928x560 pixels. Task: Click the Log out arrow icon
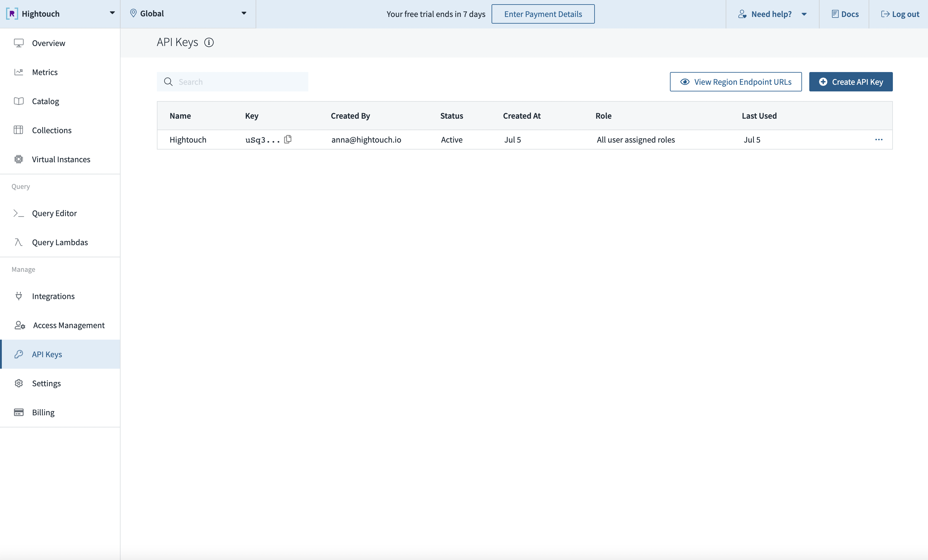(x=885, y=14)
